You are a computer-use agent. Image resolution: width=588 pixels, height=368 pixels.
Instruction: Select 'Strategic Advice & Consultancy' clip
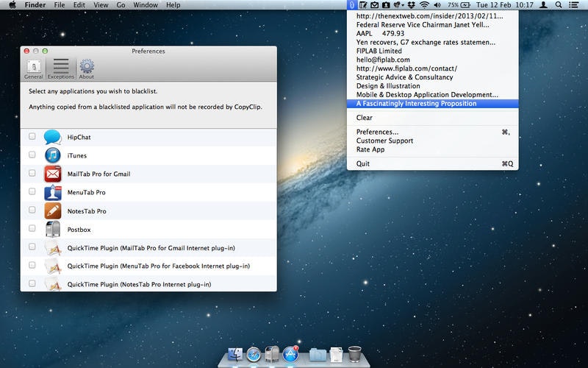pos(433,77)
